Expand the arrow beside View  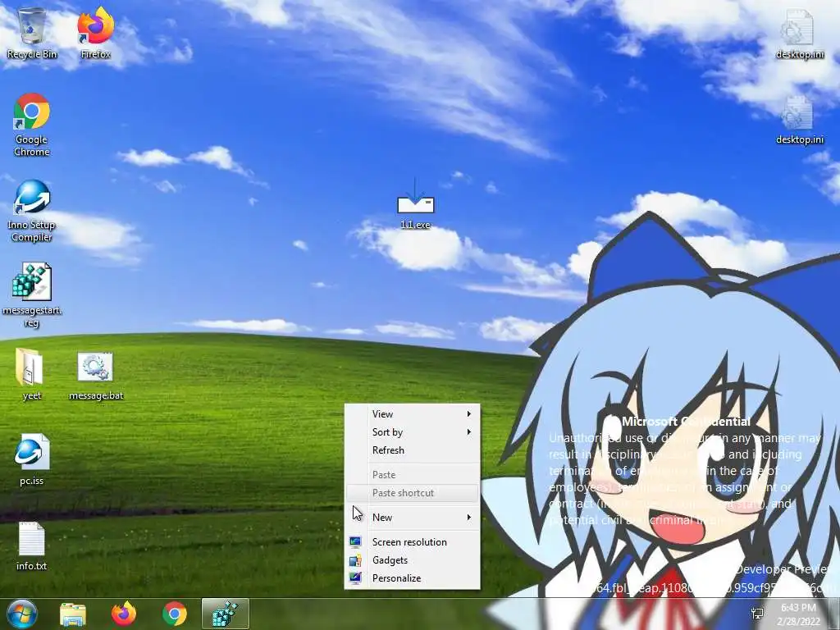pos(468,414)
